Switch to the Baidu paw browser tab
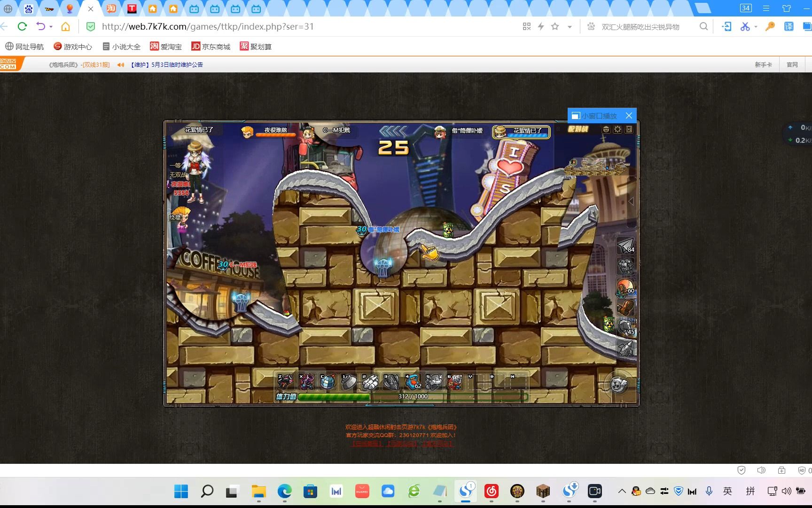Viewport: 812px width, 508px height. point(29,8)
